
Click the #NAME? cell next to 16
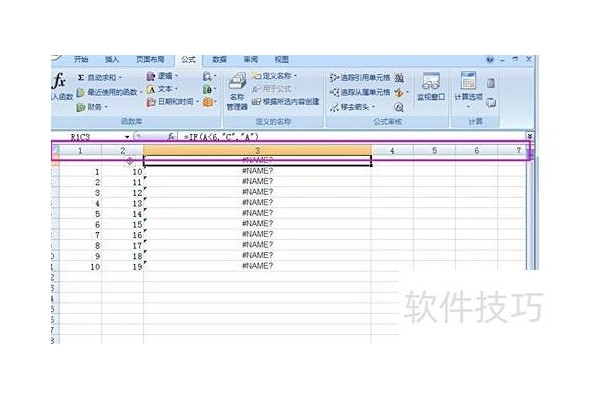tap(257, 234)
